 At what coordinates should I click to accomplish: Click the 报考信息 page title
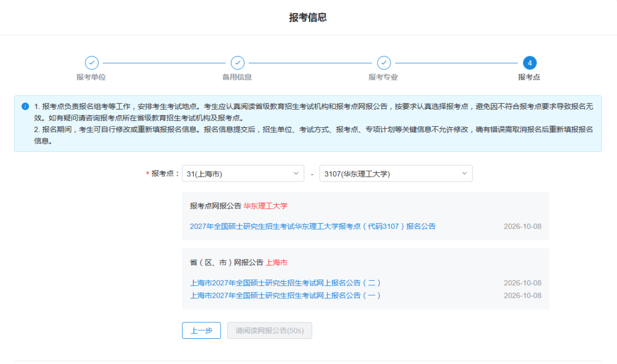(x=308, y=17)
